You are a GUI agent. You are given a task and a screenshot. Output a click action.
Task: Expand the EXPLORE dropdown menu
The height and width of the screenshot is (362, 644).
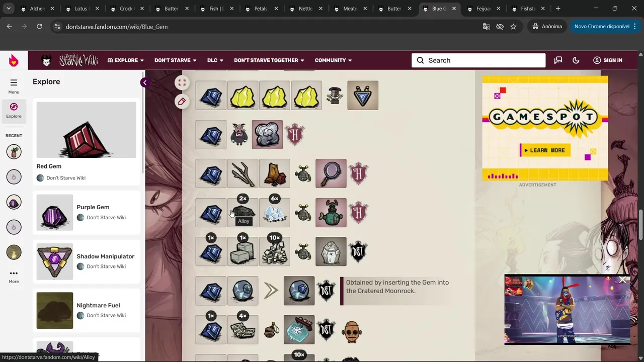tap(126, 60)
